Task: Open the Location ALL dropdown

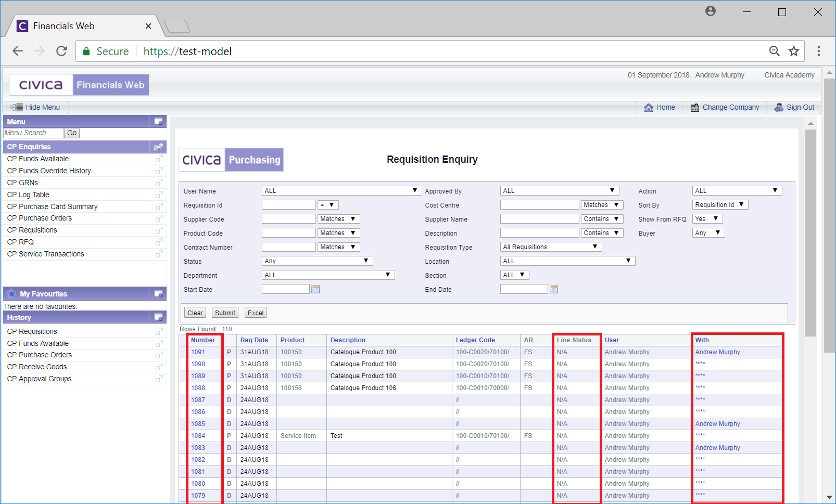Action: pos(567,261)
